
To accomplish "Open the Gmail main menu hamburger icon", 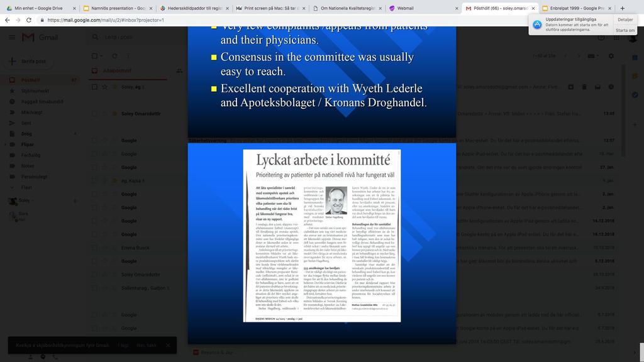I will [12, 37].
